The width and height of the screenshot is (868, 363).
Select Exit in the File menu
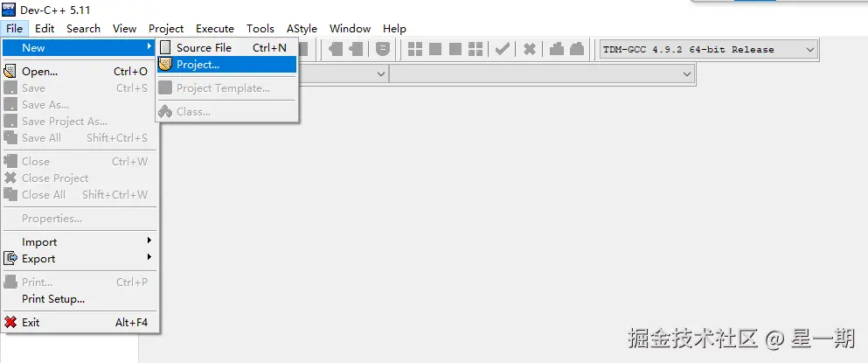(80, 322)
